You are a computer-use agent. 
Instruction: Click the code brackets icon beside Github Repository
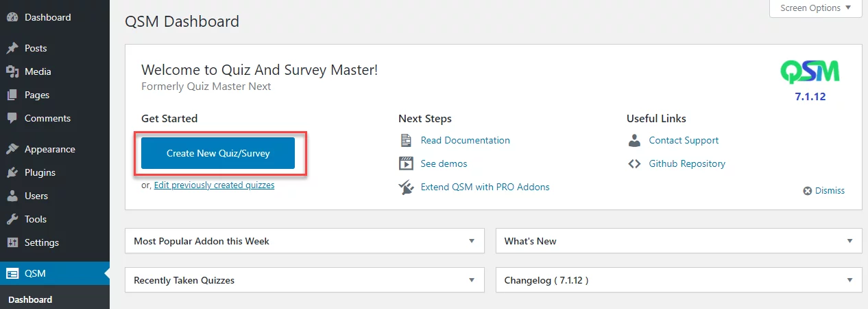click(x=634, y=163)
